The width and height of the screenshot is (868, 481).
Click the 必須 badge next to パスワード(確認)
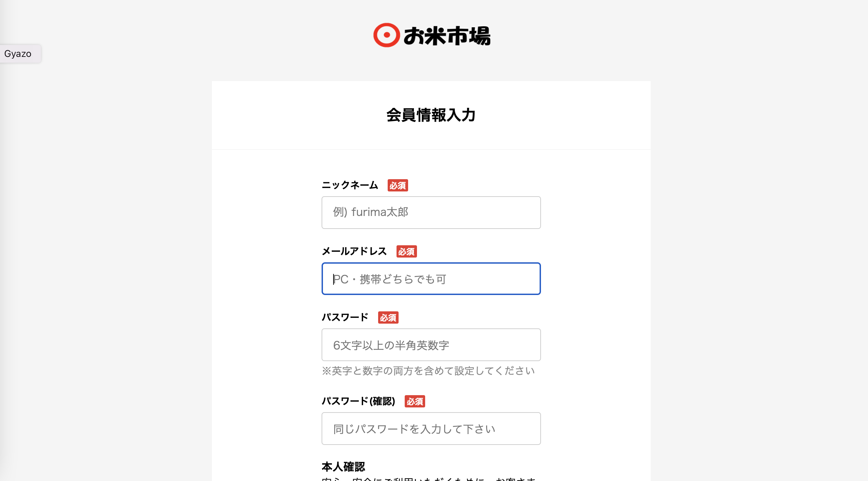pos(415,402)
